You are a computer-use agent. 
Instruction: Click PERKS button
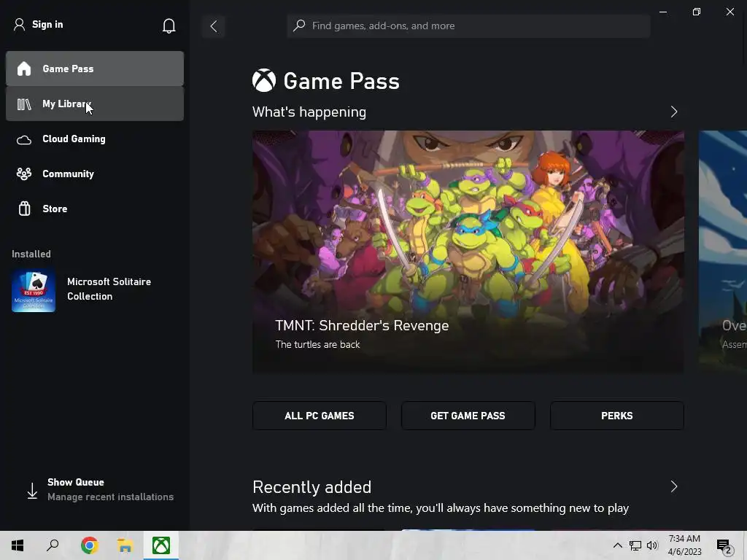pos(617,416)
